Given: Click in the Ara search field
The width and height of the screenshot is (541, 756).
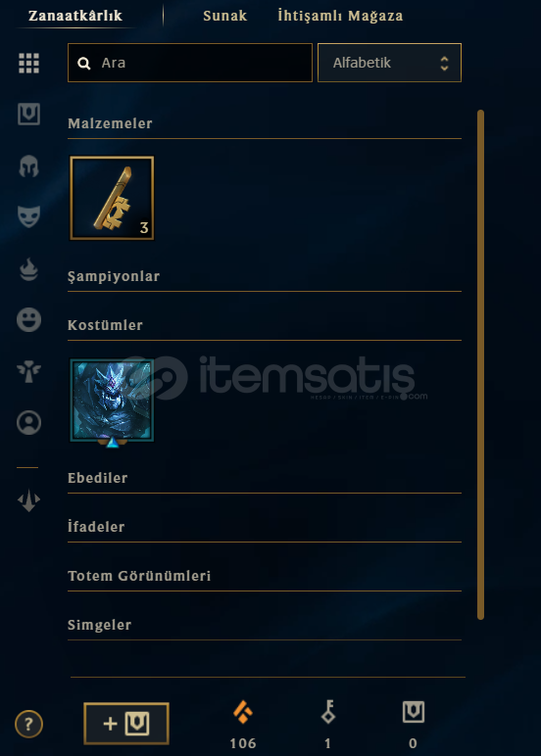Looking at the screenshot, I should (190, 63).
